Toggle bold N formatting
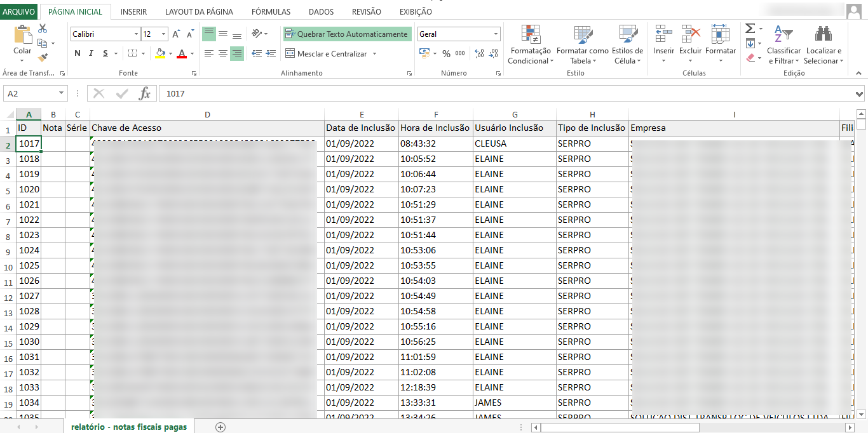The height and width of the screenshot is (433, 868). 78,53
